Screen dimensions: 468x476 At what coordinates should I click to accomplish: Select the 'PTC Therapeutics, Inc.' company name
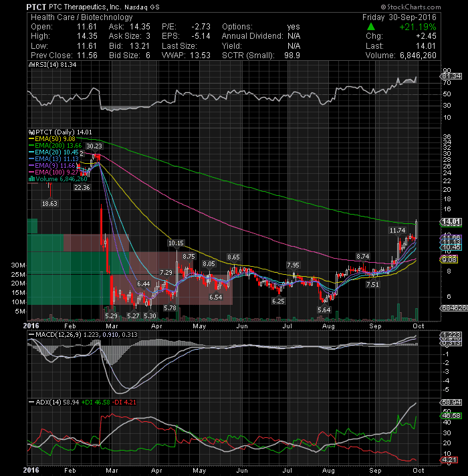(86, 7)
